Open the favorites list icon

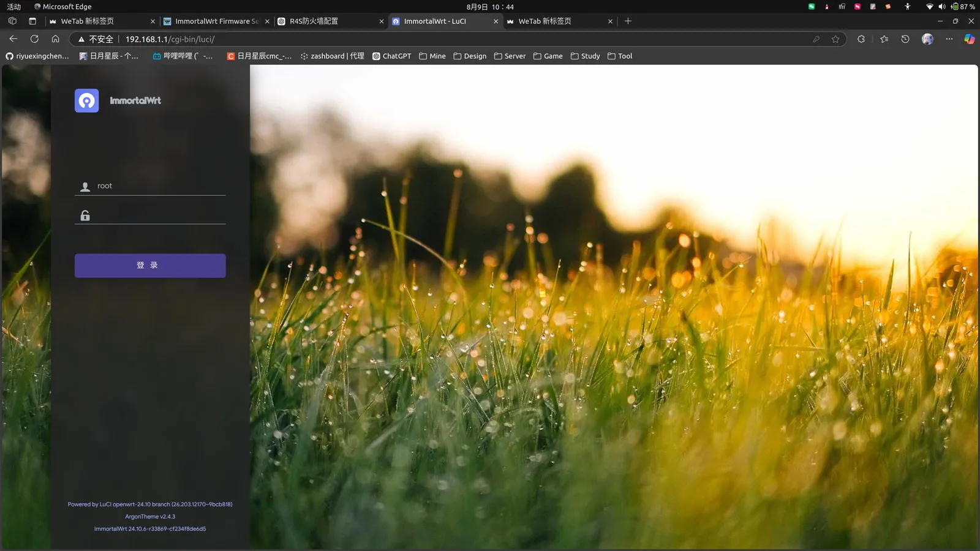(x=884, y=39)
